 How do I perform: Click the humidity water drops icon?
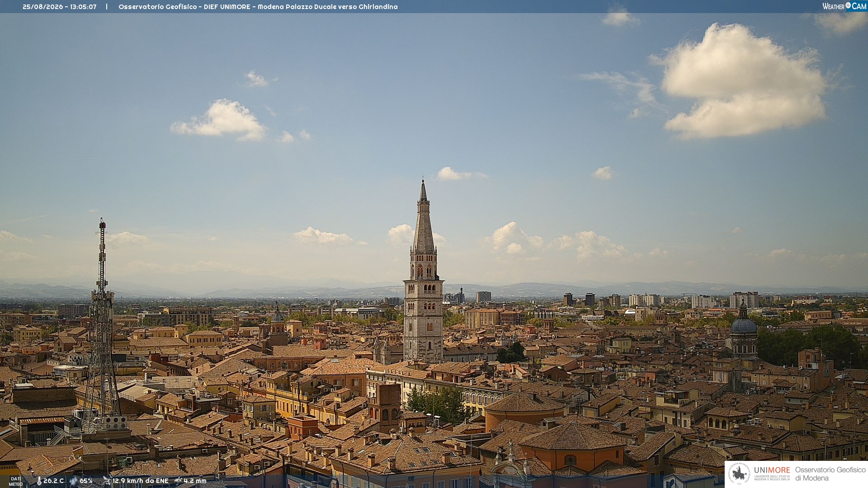[x=74, y=481]
